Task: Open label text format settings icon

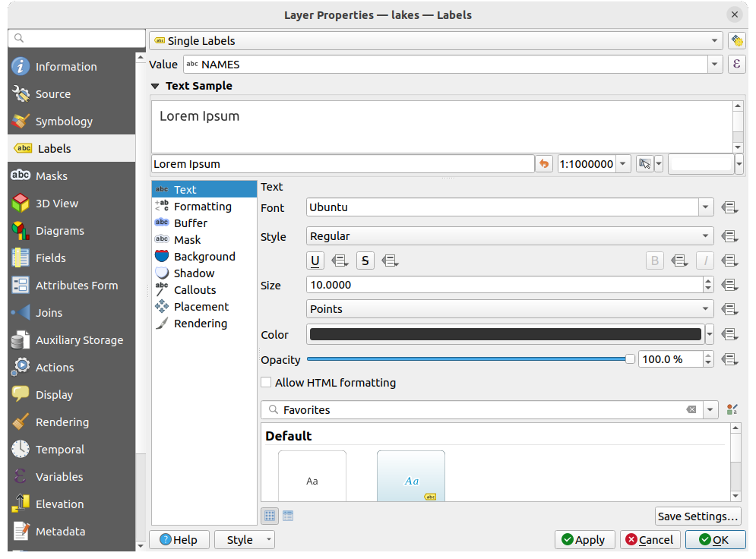Action: coord(735,41)
